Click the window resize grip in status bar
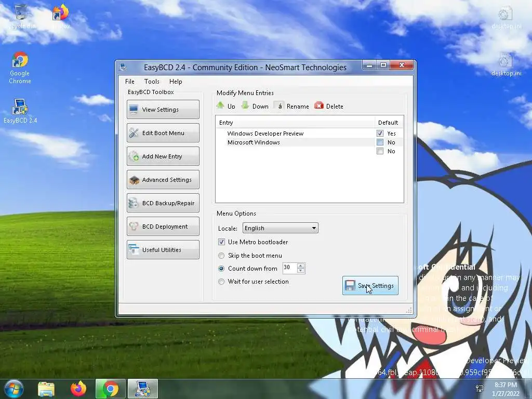Screen dimensions: 532x399 coord(409,310)
